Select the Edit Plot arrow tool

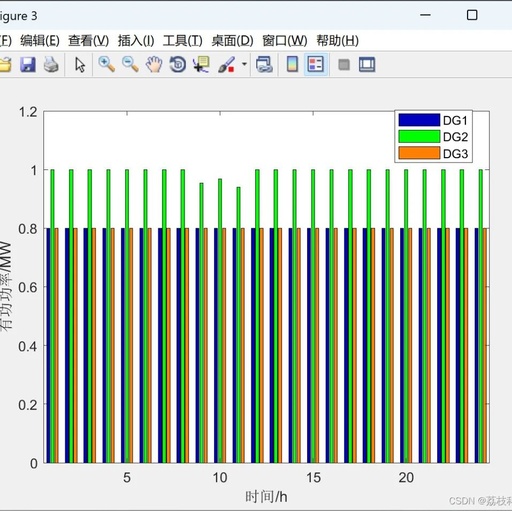80,64
